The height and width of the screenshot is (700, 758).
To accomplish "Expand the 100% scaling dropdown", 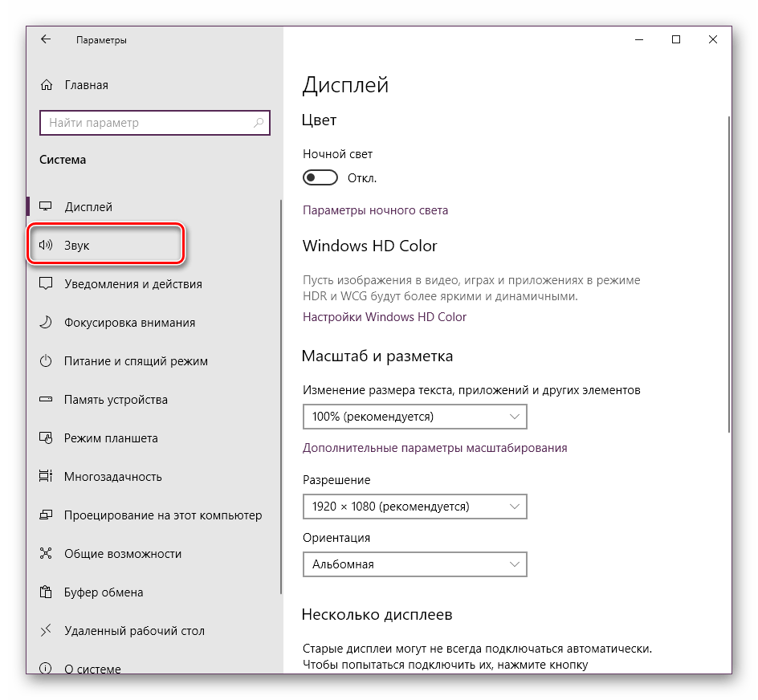I will point(414,417).
